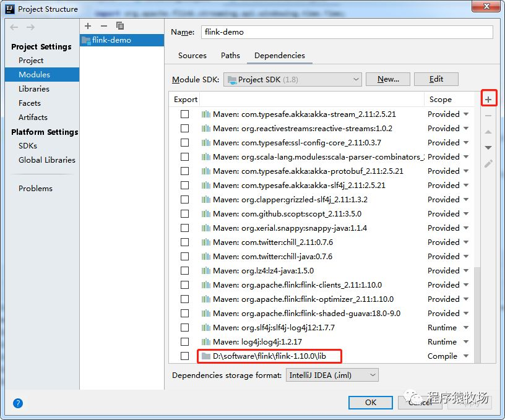Select Maven: com.twitter:chill_2.11:0.7.6 row
The image size is (505, 420).
[321, 242]
